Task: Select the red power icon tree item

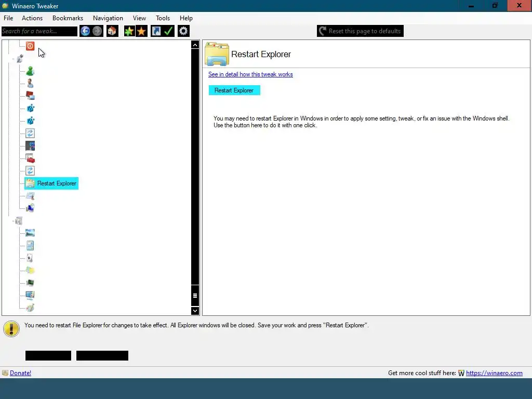Action: tap(30, 46)
